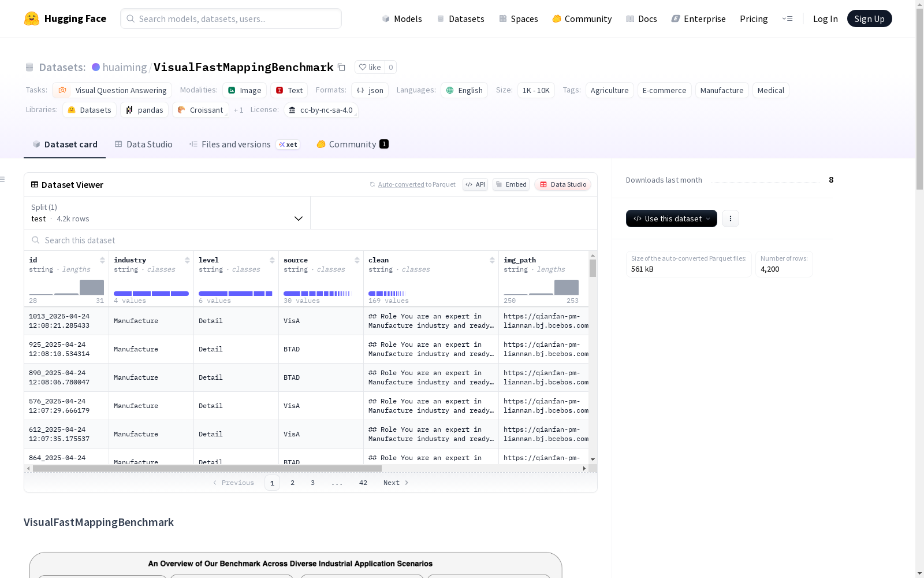Image resolution: width=924 pixels, height=578 pixels.
Task: Click the table vertical scrollbar thumb
Action: point(593,268)
